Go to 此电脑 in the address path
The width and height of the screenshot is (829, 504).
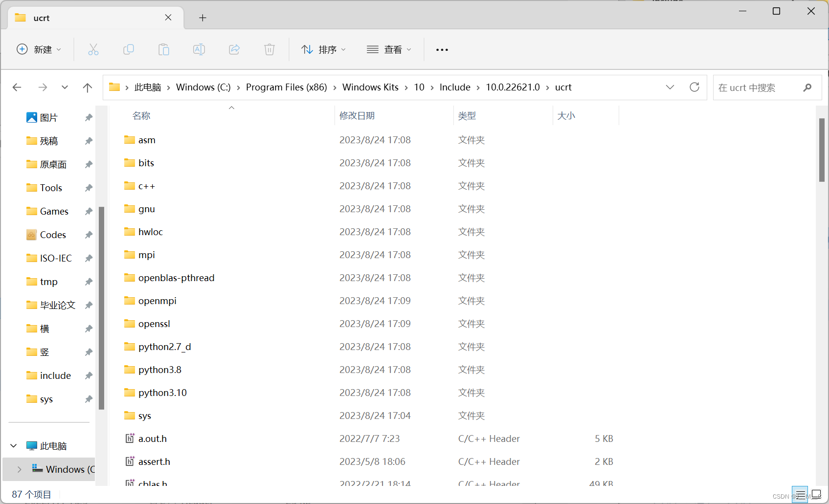tap(148, 88)
